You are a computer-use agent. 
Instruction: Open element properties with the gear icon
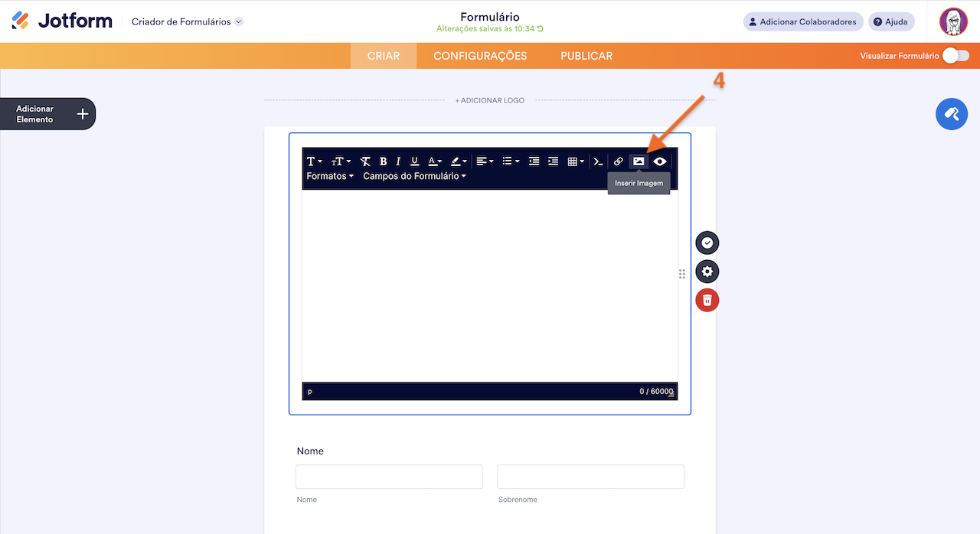pyautogui.click(x=707, y=272)
